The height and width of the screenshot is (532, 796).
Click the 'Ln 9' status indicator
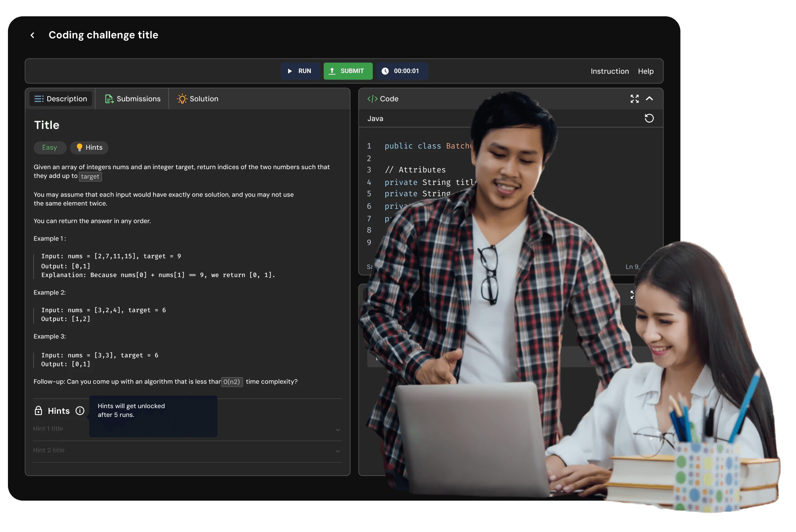coord(632,267)
